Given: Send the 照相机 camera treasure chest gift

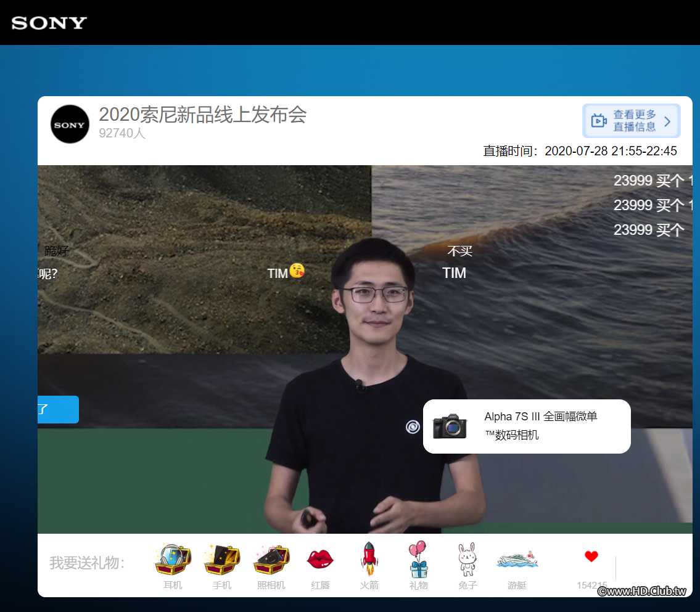Looking at the screenshot, I should 271,560.
